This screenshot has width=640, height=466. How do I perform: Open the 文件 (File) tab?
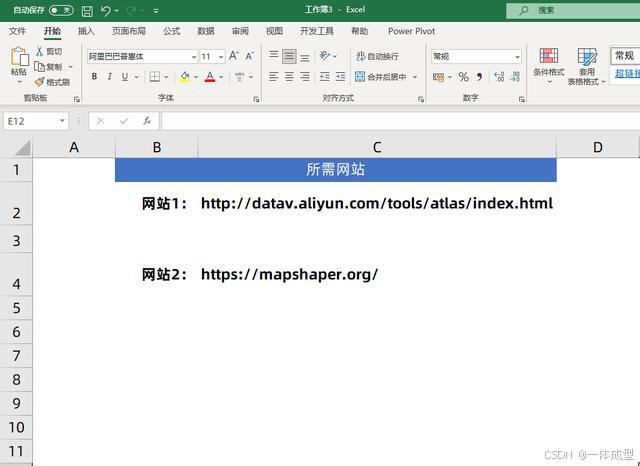tap(17, 31)
